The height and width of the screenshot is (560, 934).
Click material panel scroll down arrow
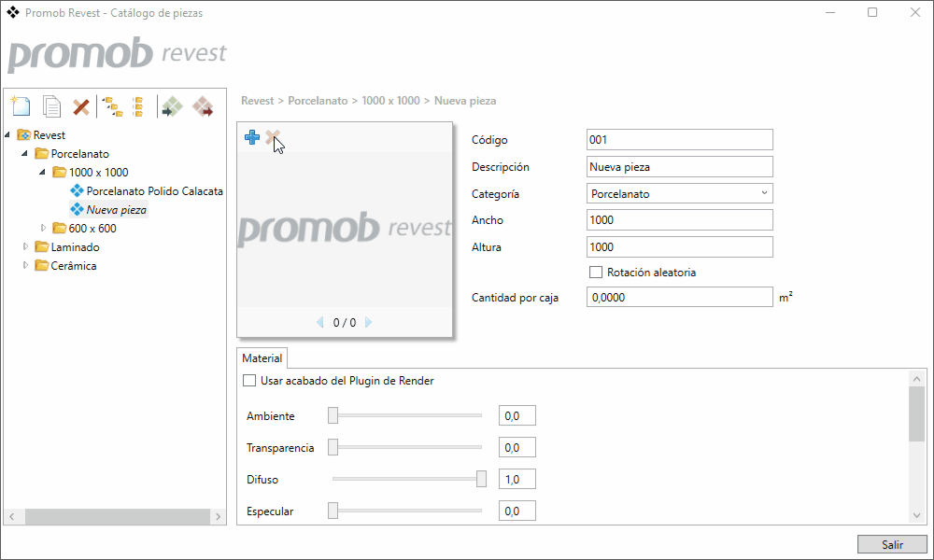[917, 515]
